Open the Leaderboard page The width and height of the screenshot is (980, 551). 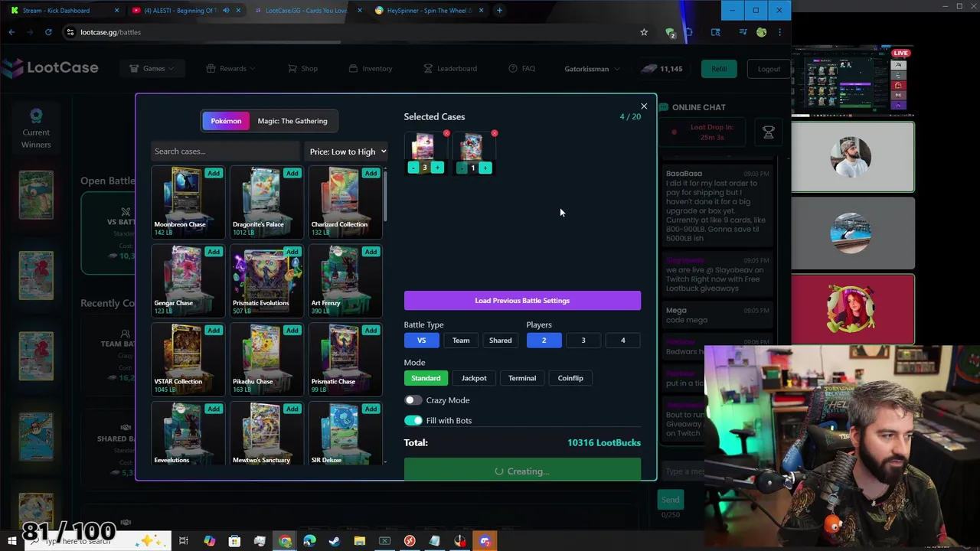coord(450,68)
